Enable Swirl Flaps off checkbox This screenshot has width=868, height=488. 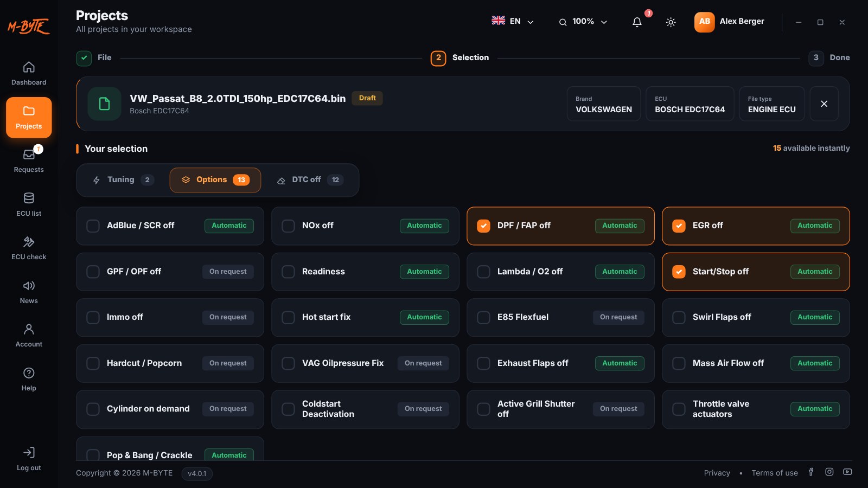679,317
